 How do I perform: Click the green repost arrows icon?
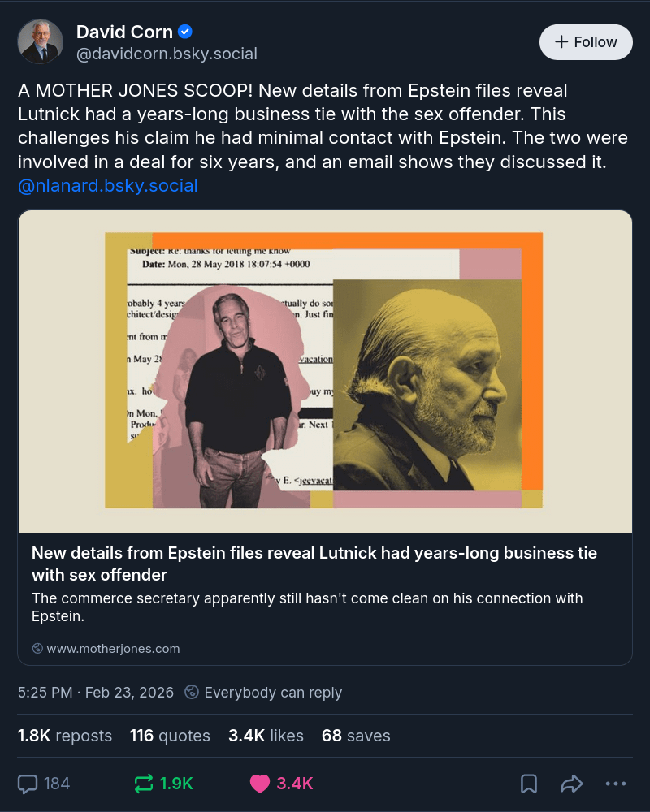144,784
